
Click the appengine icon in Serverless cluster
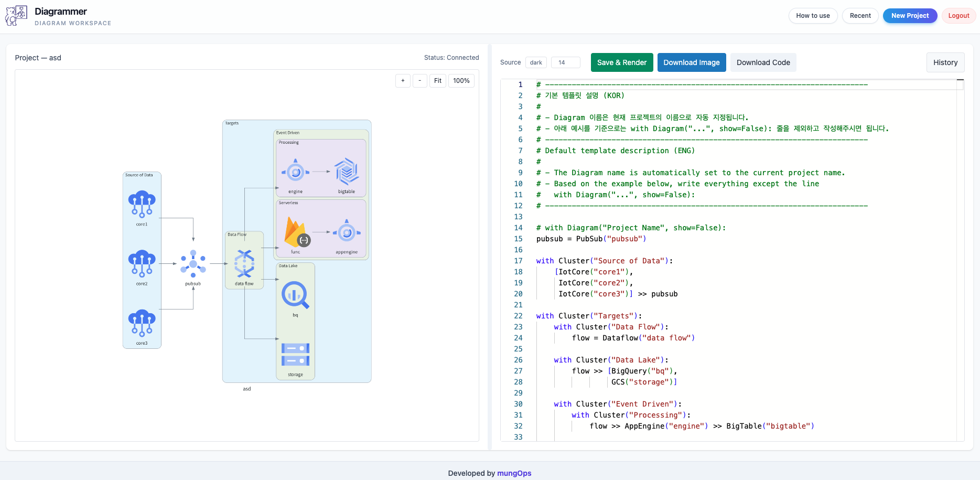point(347,232)
